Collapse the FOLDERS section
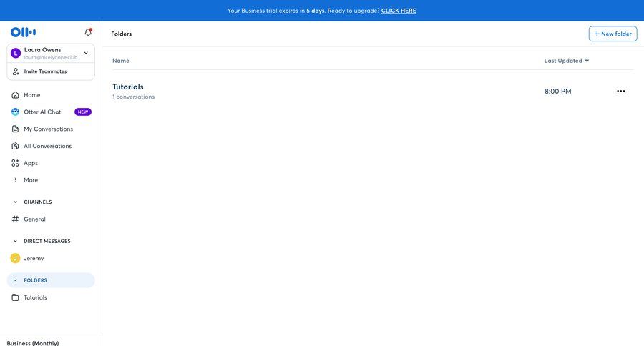Image resolution: width=644 pixels, height=346 pixels. coord(15,280)
